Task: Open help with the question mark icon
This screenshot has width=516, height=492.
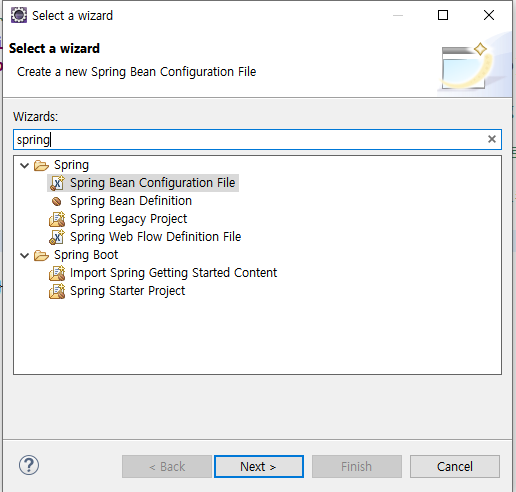Action: click(29, 465)
